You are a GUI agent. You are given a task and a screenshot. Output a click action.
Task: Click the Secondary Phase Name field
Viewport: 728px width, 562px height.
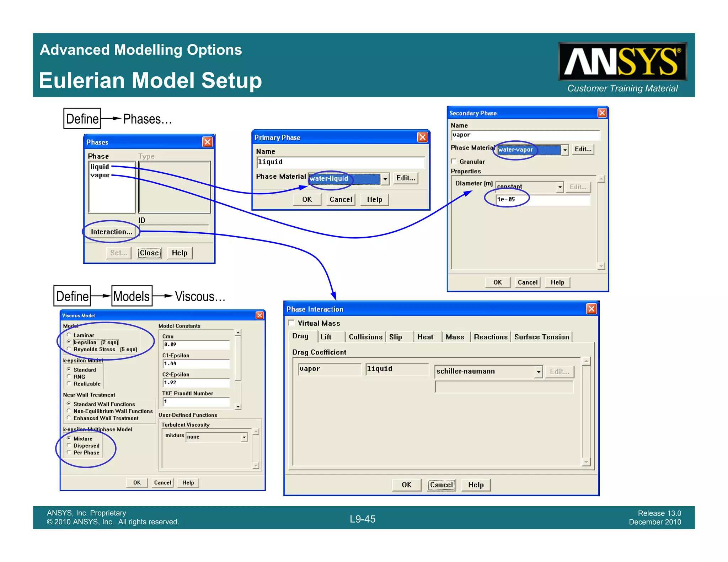tap(525, 135)
